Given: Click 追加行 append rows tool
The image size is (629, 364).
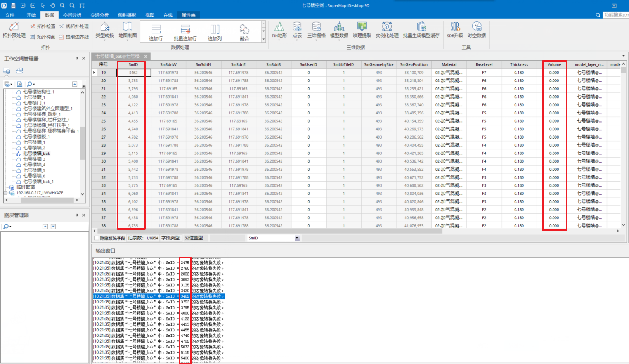Looking at the screenshot, I should [x=156, y=33].
